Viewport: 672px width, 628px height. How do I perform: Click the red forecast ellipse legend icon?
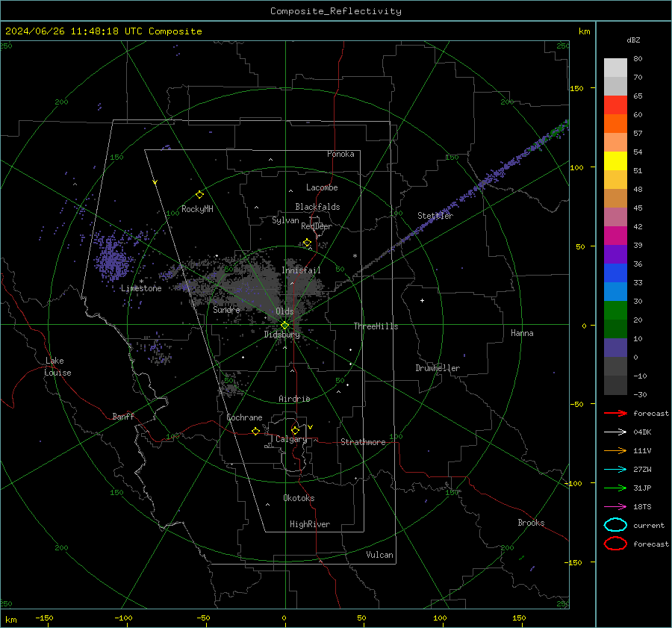(615, 544)
